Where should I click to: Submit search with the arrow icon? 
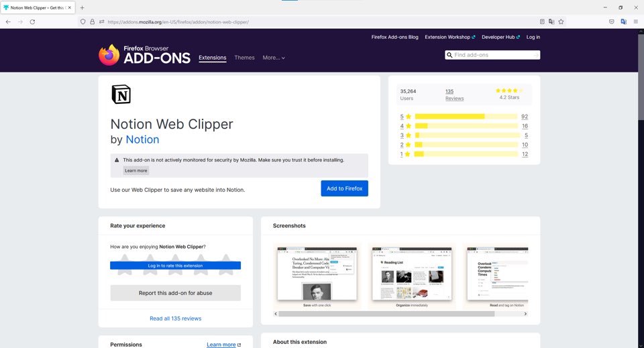coord(536,55)
